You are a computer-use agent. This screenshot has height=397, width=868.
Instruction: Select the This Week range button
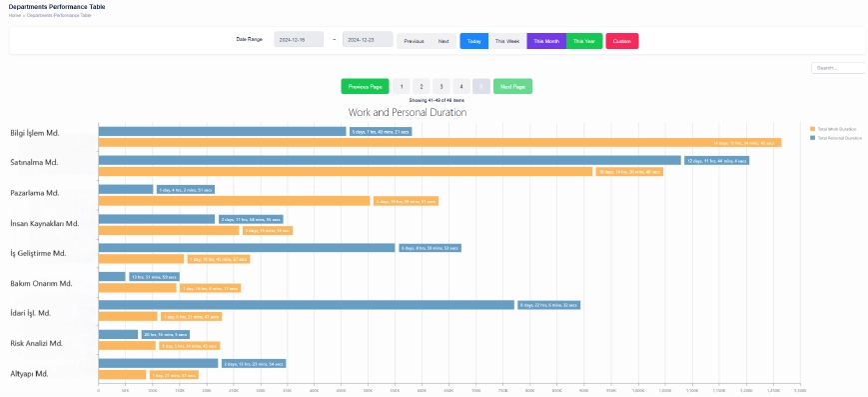(x=507, y=41)
